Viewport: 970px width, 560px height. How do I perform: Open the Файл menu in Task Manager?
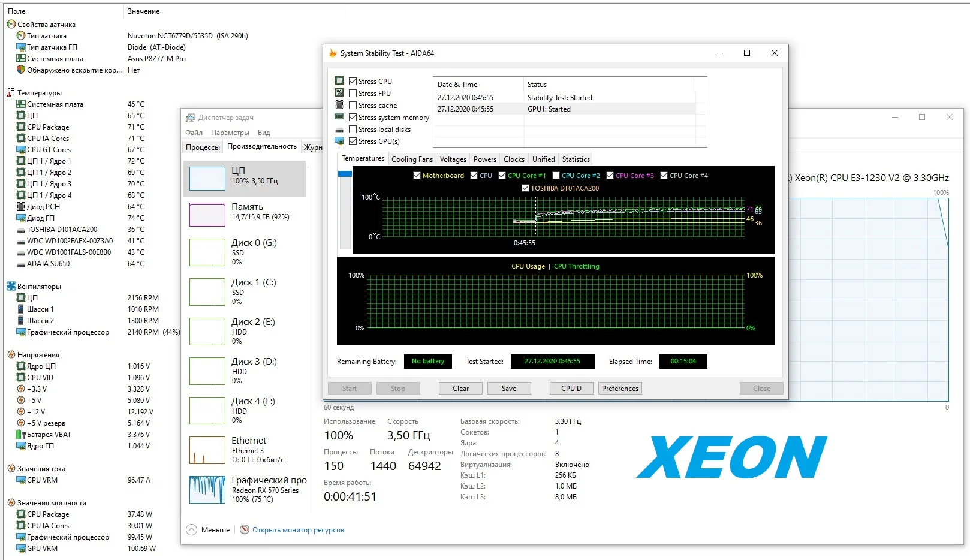coord(194,133)
